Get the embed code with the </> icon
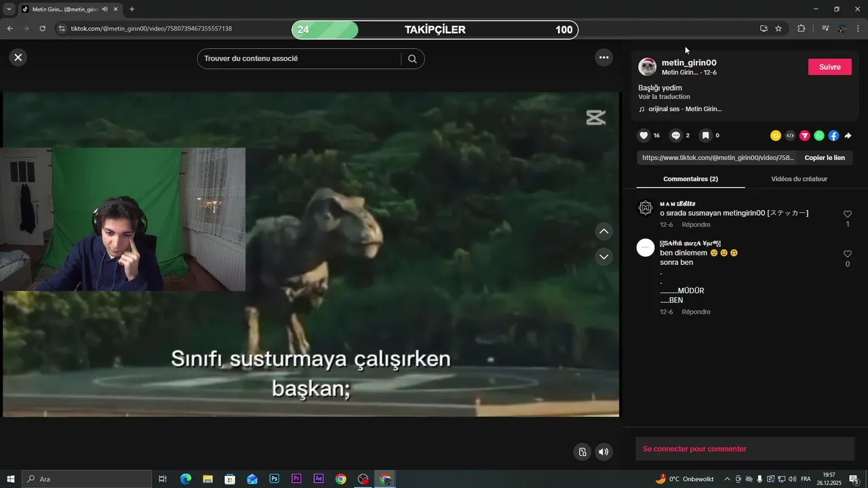Image resolution: width=868 pixels, height=488 pixels. coord(790,136)
